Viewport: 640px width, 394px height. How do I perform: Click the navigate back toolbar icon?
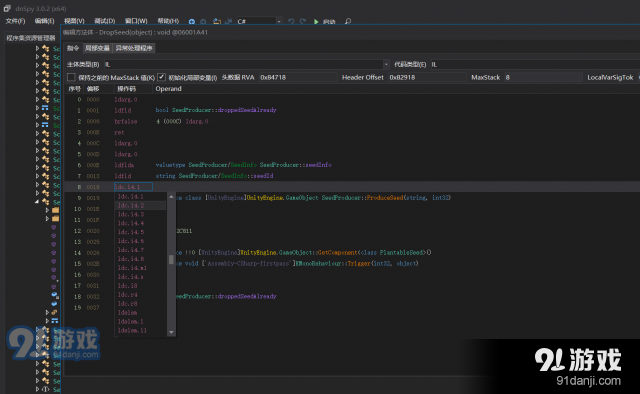[192, 22]
